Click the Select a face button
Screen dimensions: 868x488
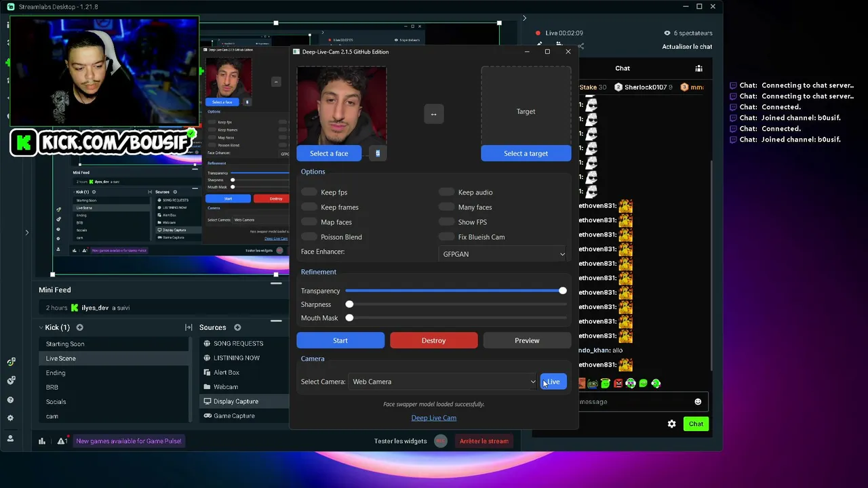pyautogui.click(x=329, y=153)
